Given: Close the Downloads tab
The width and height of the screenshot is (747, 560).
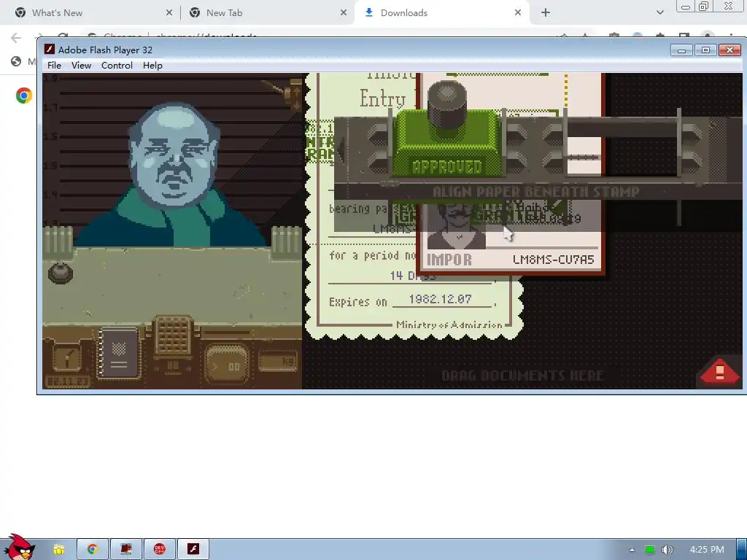Looking at the screenshot, I should 518,13.
